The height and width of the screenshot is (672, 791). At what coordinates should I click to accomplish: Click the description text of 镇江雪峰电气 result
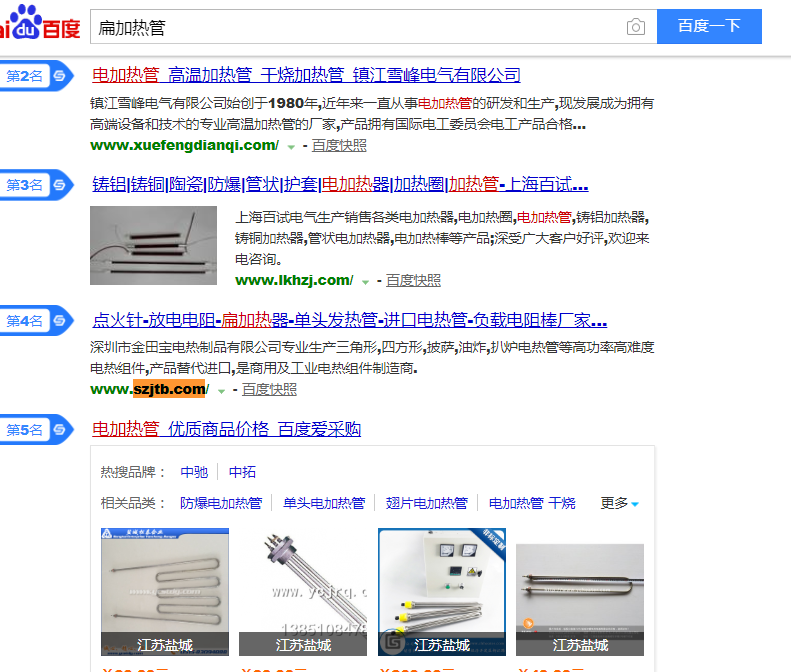point(372,114)
